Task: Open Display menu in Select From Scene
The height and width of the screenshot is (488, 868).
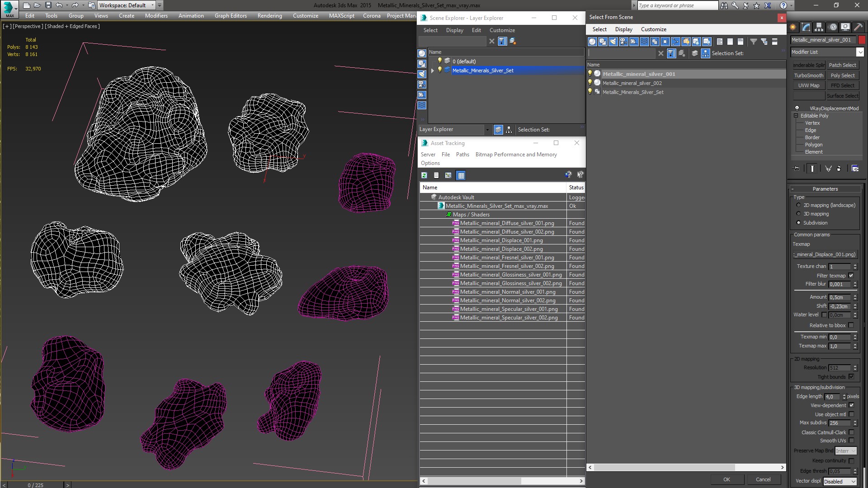Action: 623,29
